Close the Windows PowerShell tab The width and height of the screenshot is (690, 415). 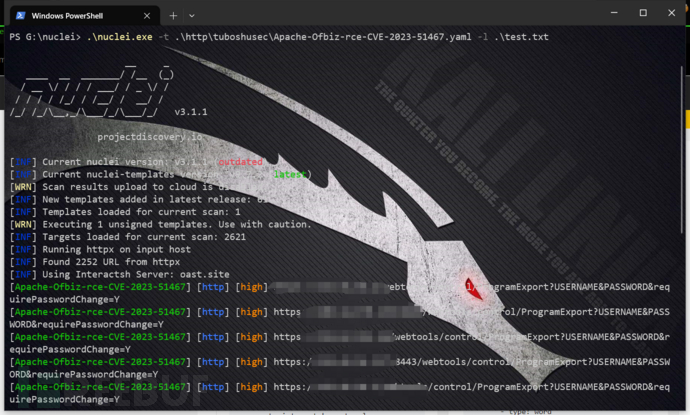(x=147, y=16)
